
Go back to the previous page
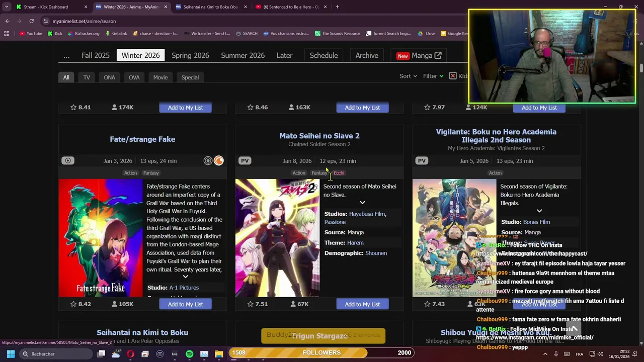[7, 21]
